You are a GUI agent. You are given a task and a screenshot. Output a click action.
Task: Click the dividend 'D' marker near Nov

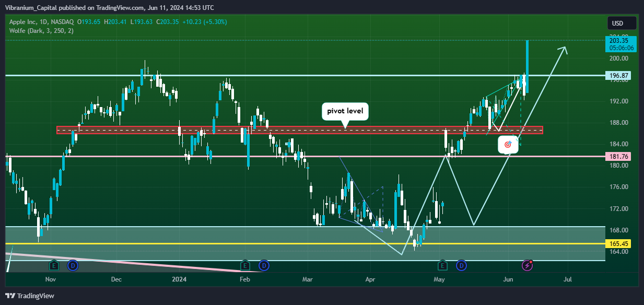coord(73,265)
